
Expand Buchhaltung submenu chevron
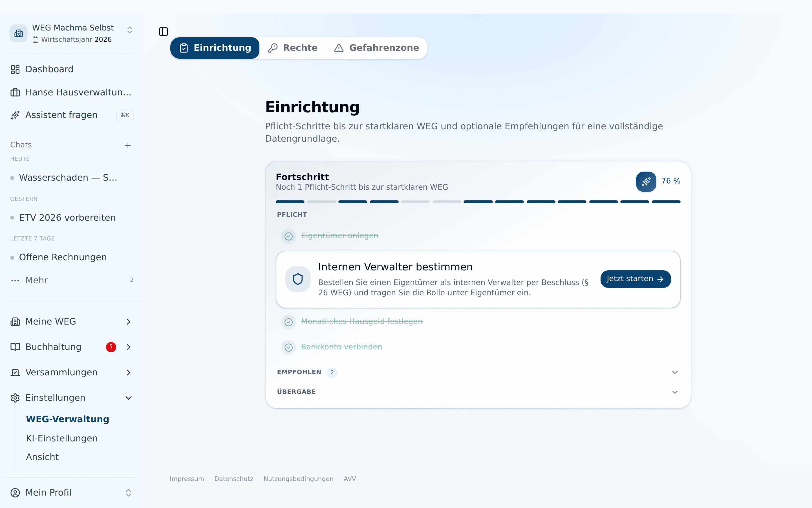pyautogui.click(x=129, y=347)
